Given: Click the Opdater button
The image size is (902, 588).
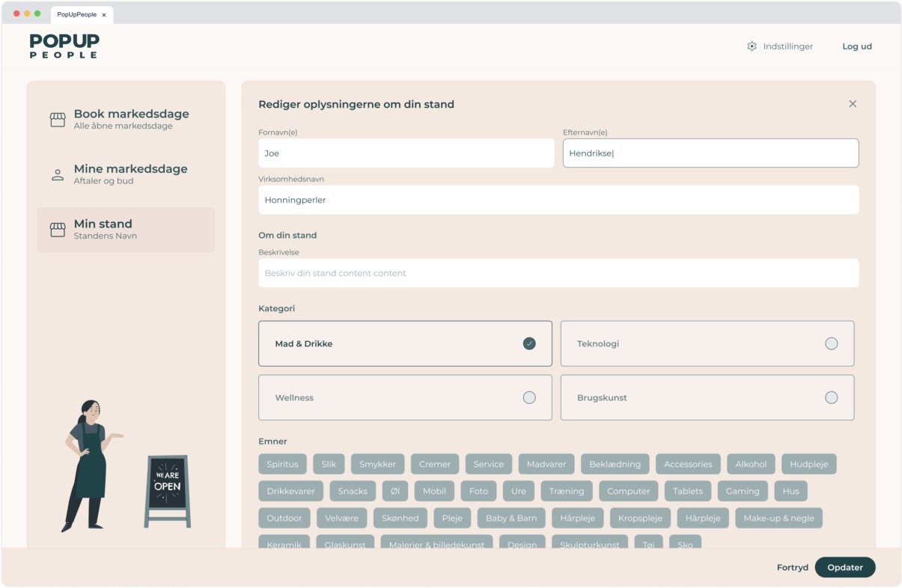Looking at the screenshot, I should pos(845,567).
